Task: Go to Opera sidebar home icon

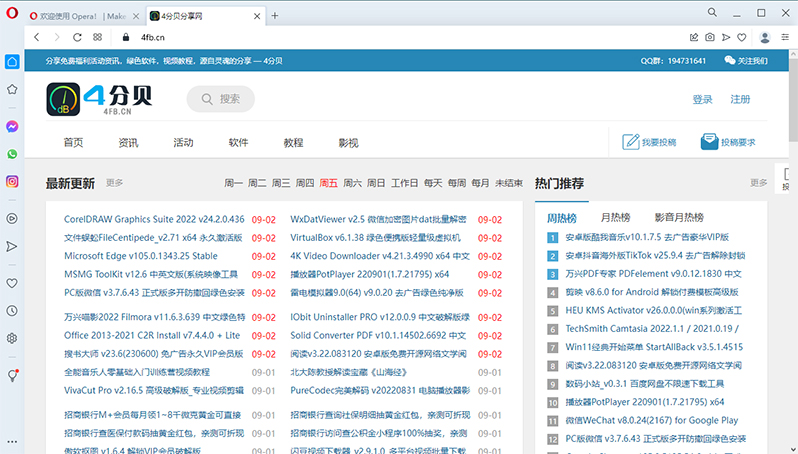Action: click(12, 62)
